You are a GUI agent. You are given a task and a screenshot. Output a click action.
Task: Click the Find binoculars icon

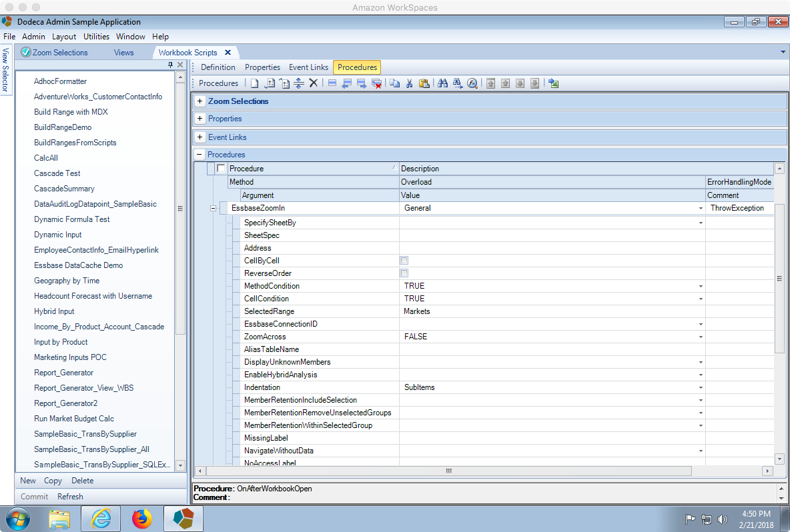click(x=443, y=83)
